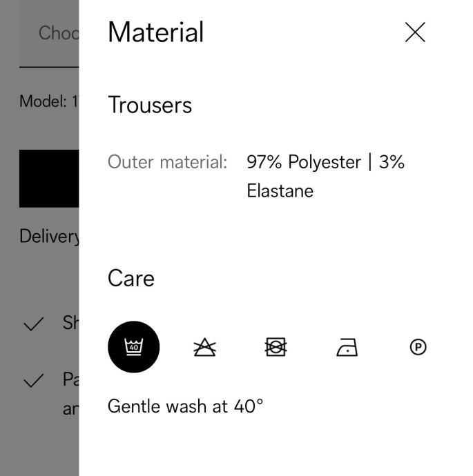Click the "Material" panel title
473x476 pixels.
155,32
